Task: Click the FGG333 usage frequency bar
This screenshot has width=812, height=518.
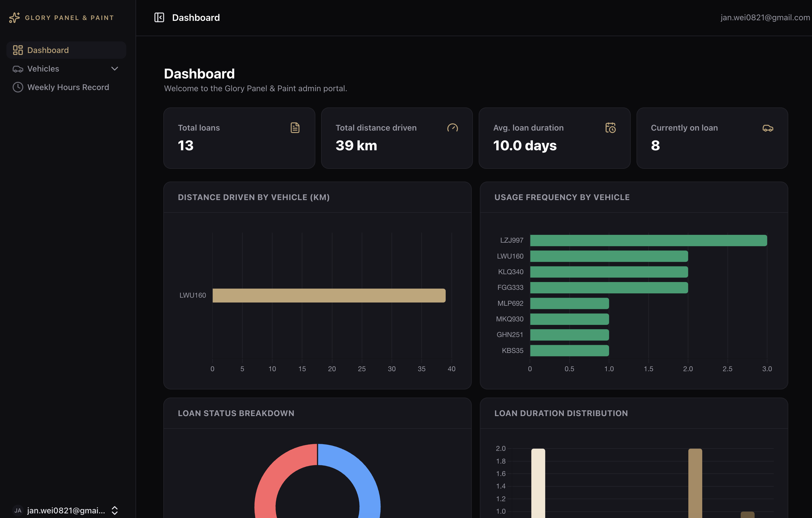Action: point(609,288)
